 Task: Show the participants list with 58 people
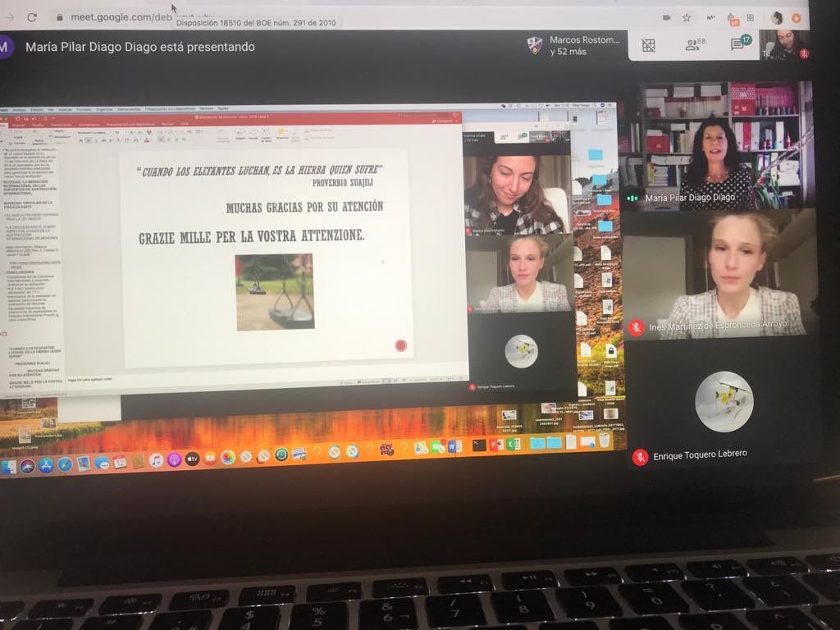tap(695, 44)
